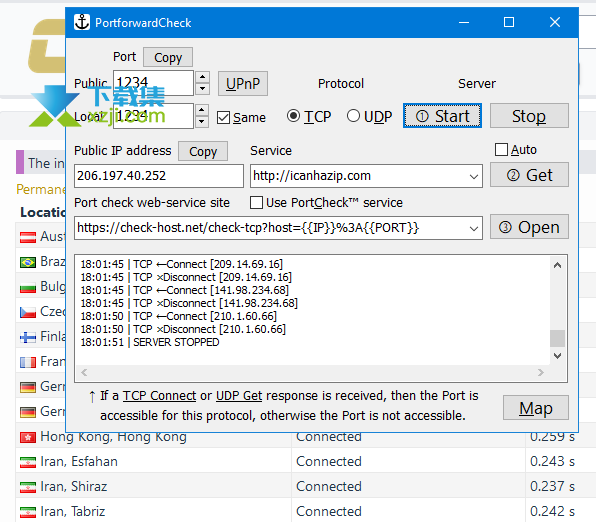Click Austria flag icon in background table

[x=28, y=237]
